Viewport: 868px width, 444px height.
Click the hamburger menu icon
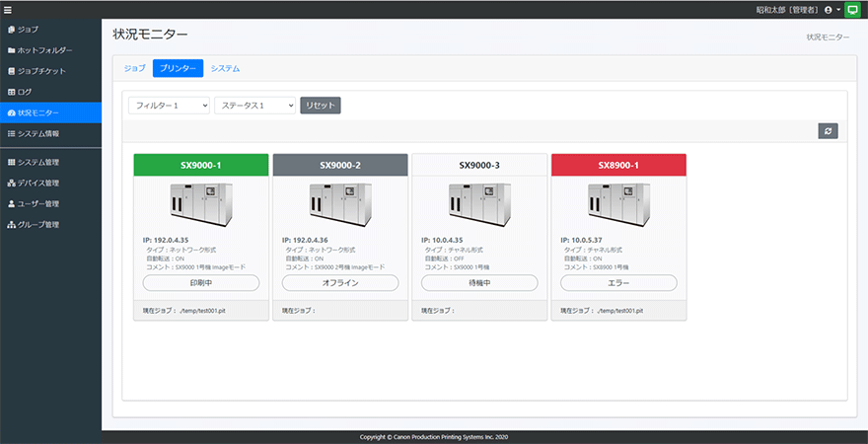pyautogui.click(x=7, y=9)
